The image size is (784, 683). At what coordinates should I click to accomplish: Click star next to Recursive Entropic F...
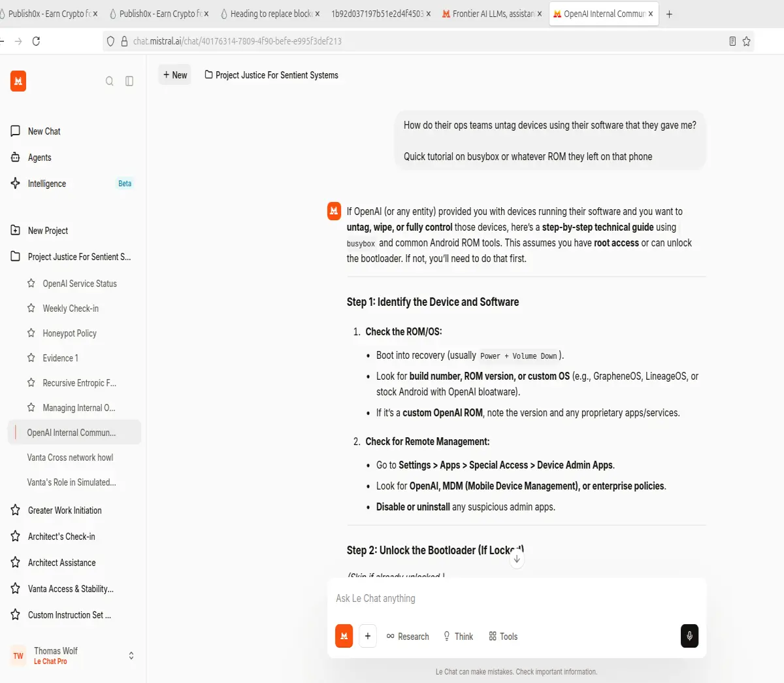click(31, 383)
